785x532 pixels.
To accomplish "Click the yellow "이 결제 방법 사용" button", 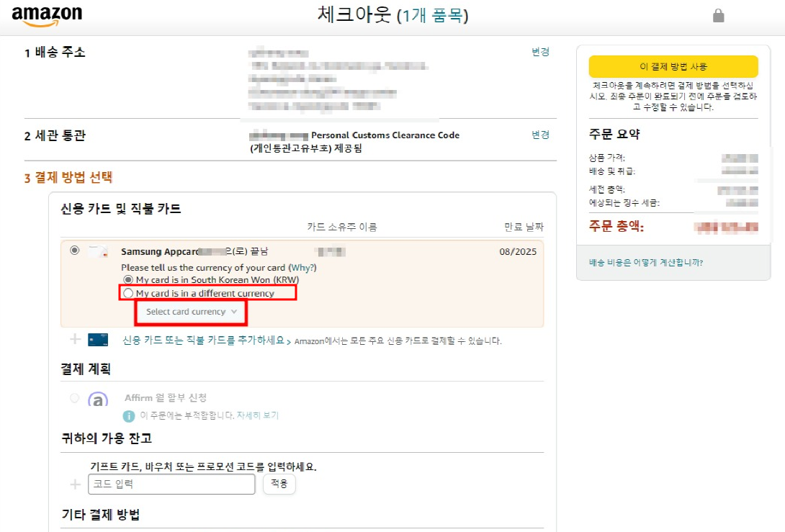I will click(673, 66).
